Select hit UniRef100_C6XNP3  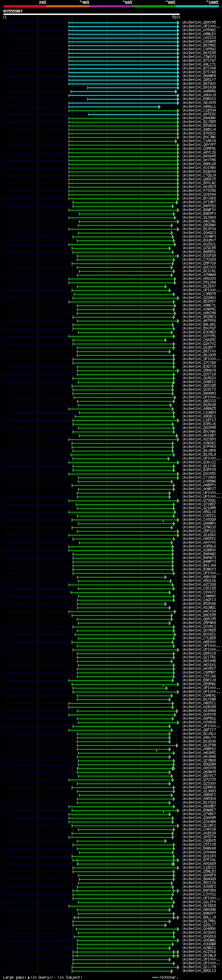[199, 237]
